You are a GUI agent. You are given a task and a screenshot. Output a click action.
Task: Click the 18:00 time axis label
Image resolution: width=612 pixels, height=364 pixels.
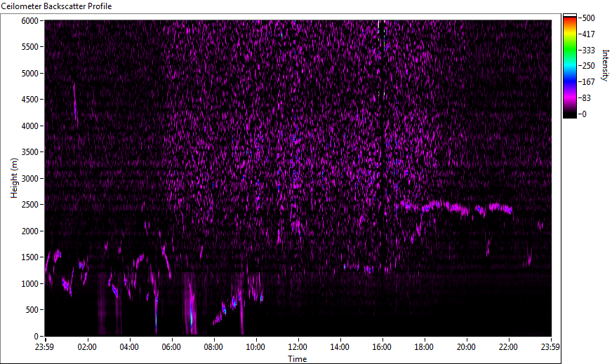tap(424, 347)
